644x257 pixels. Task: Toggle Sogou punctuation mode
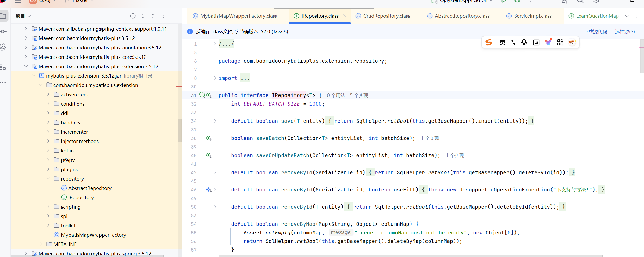[513, 42]
